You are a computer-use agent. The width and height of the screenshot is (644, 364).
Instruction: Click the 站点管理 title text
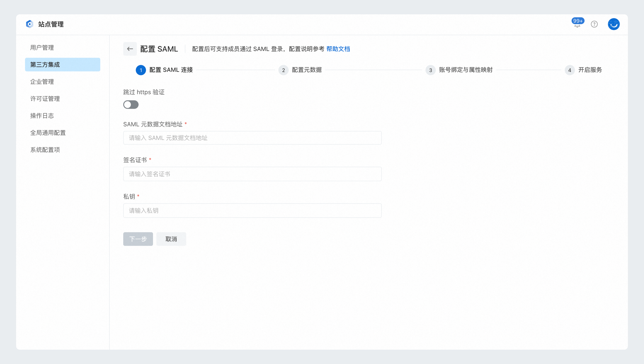point(51,24)
